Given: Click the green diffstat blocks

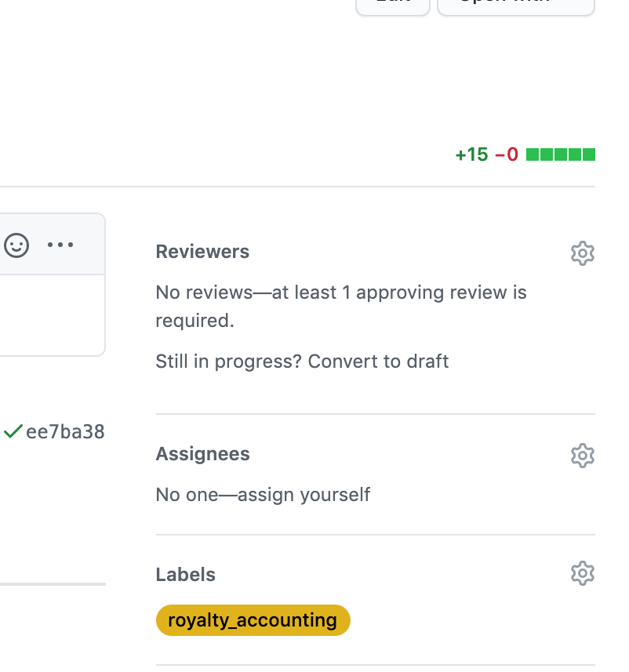Looking at the screenshot, I should click(x=561, y=154).
